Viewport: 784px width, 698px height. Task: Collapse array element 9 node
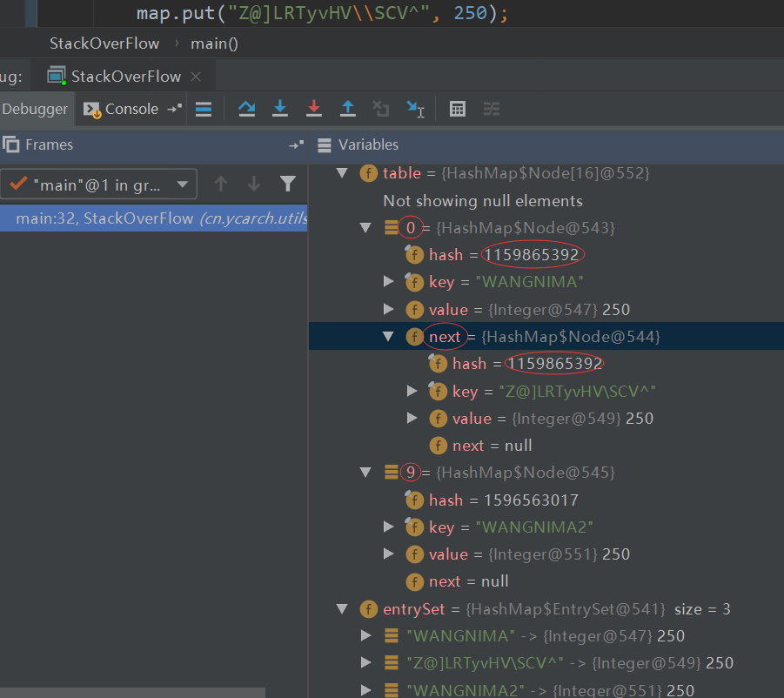[365, 473]
